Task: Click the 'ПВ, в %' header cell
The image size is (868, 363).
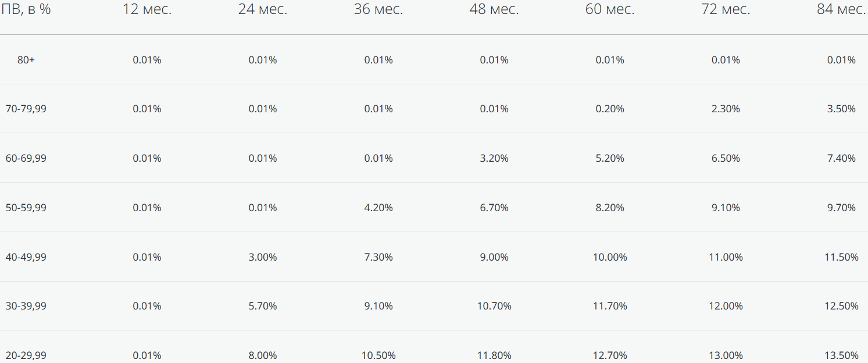Action: click(x=26, y=9)
